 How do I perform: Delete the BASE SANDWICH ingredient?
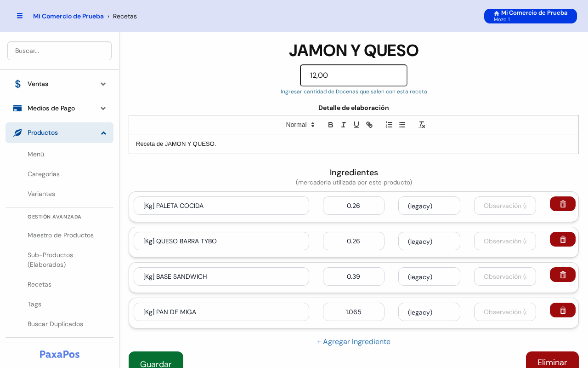(563, 275)
